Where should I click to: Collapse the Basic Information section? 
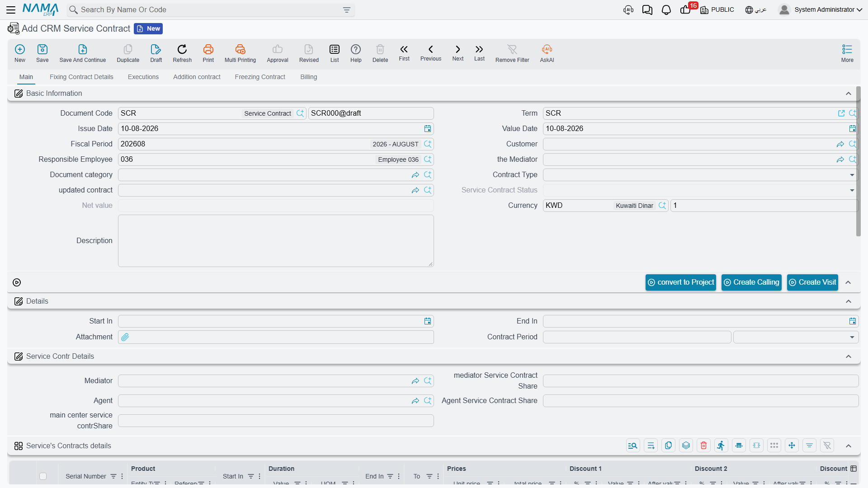coord(849,94)
